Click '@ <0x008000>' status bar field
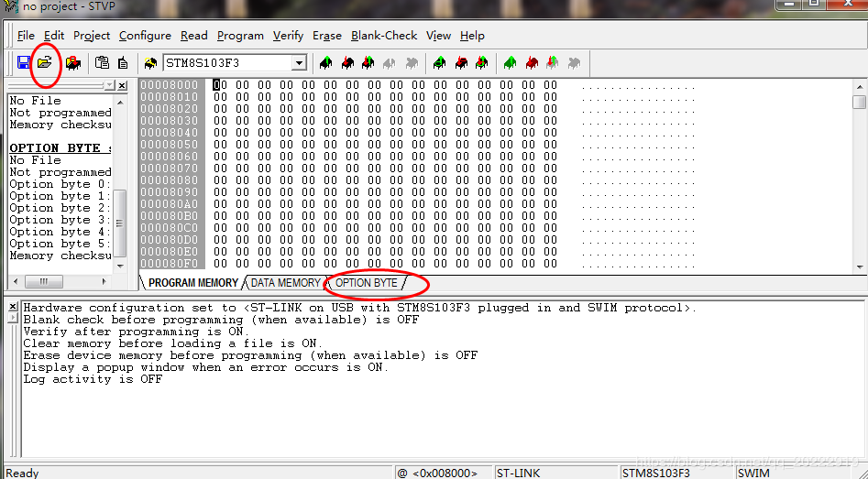Screen dimensions: 868x479 pyautogui.click(x=443, y=473)
